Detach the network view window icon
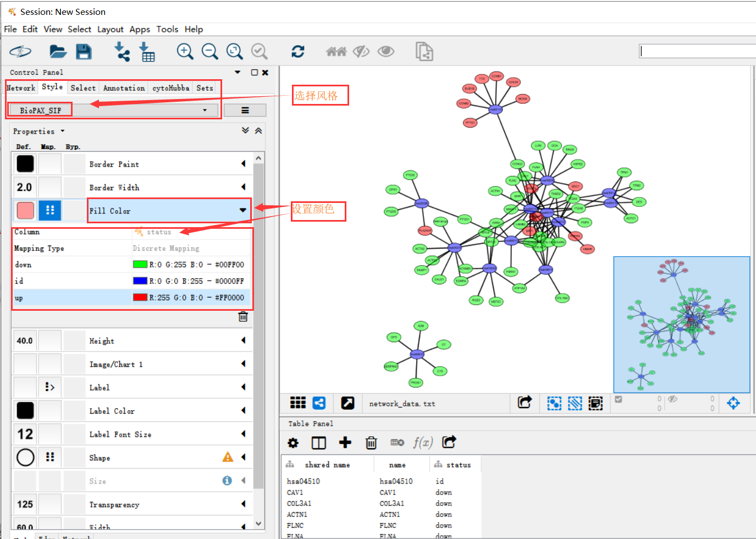Image resolution: width=756 pixels, height=539 pixels. [347, 403]
